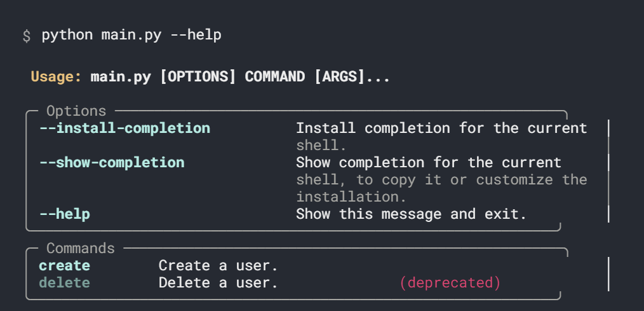Click the 'installation.' text line
This screenshot has height=311, width=644.
[x=347, y=197]
